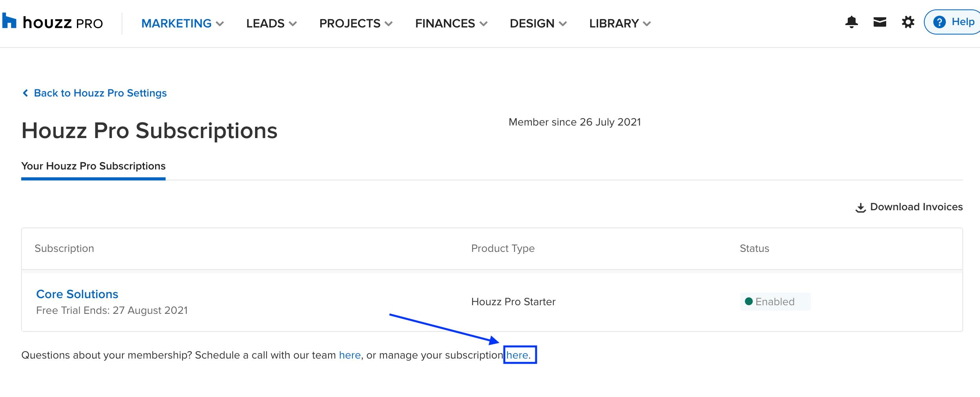980x397 pixels.
Task: Click the Download Invoices download icon
Action: tap(860, 207)
